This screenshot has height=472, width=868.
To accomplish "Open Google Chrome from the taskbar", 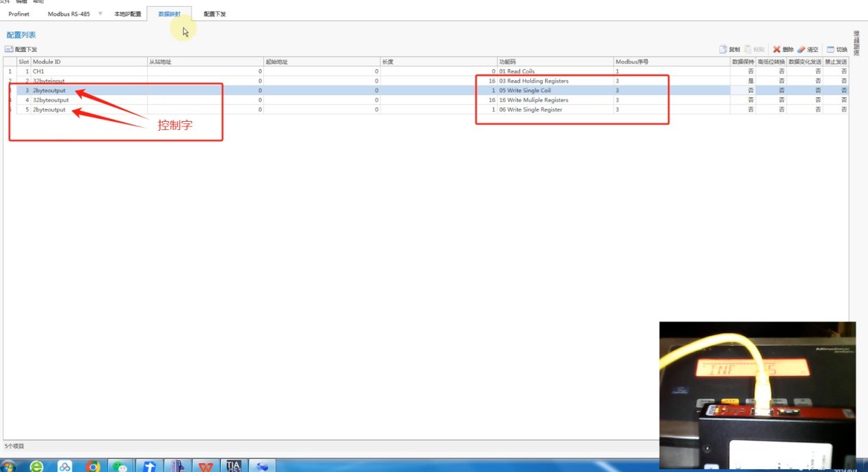I will (93, 467).
